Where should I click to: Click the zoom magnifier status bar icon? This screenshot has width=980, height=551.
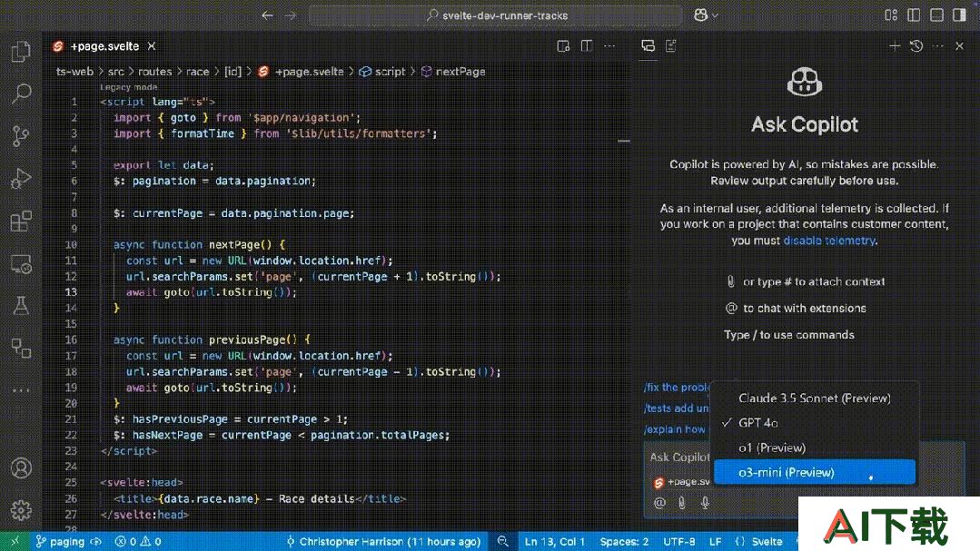pyautogui.click(x=502, y=541)
